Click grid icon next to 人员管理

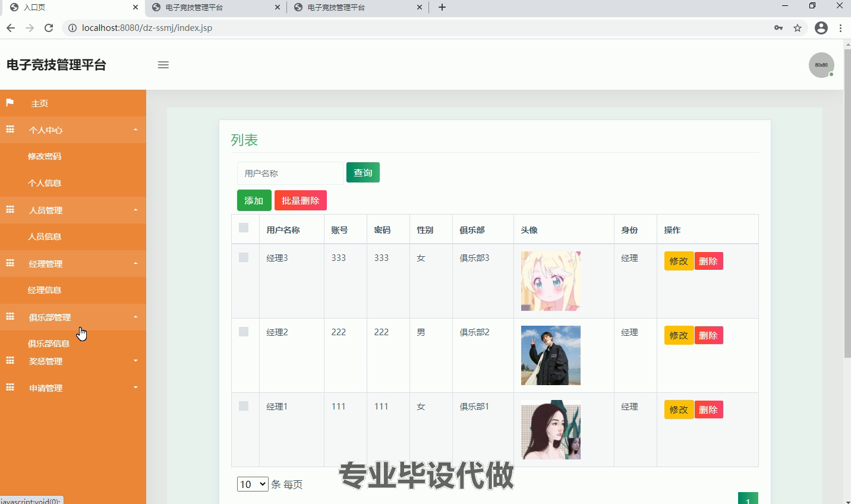tap(10, 209)
